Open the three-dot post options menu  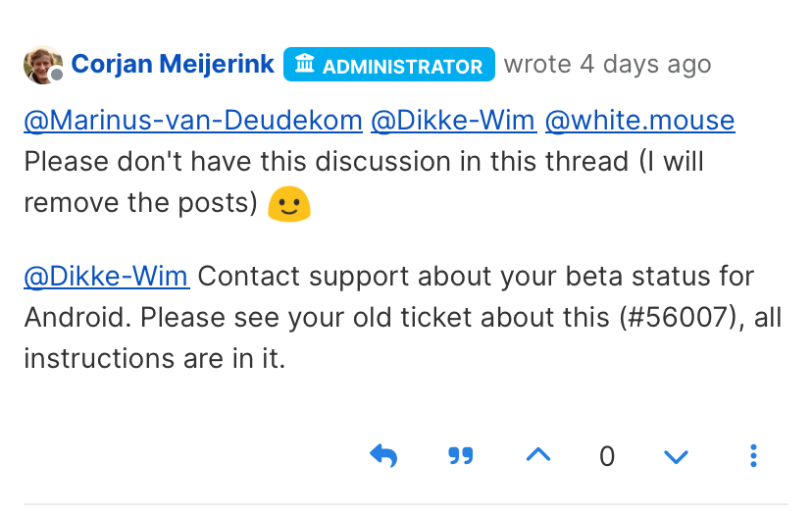pyautogui.click(x=753, y=456)
